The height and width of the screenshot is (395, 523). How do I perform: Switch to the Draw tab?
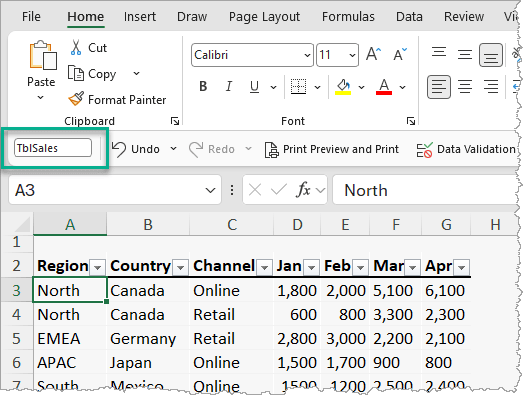point(192,16)
